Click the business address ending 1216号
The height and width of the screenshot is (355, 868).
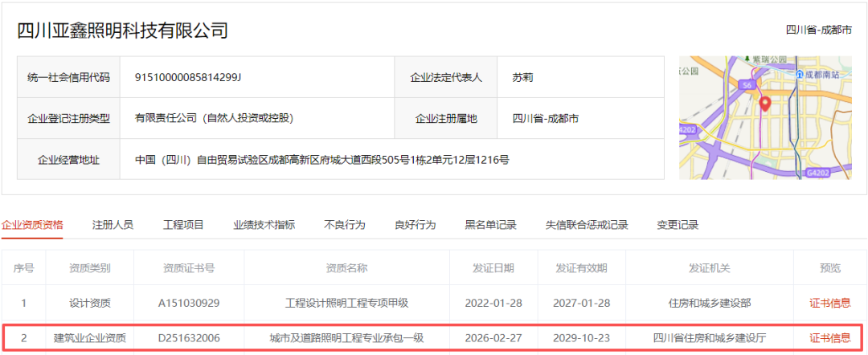pos(322,161)
